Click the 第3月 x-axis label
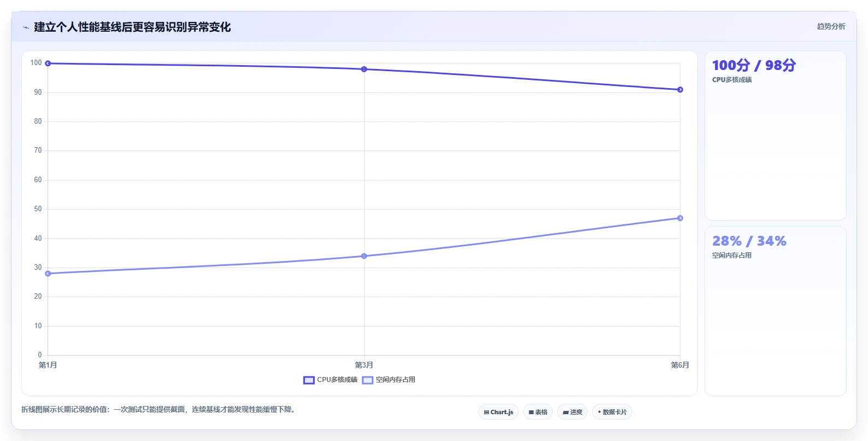 (x=364, y=365)
